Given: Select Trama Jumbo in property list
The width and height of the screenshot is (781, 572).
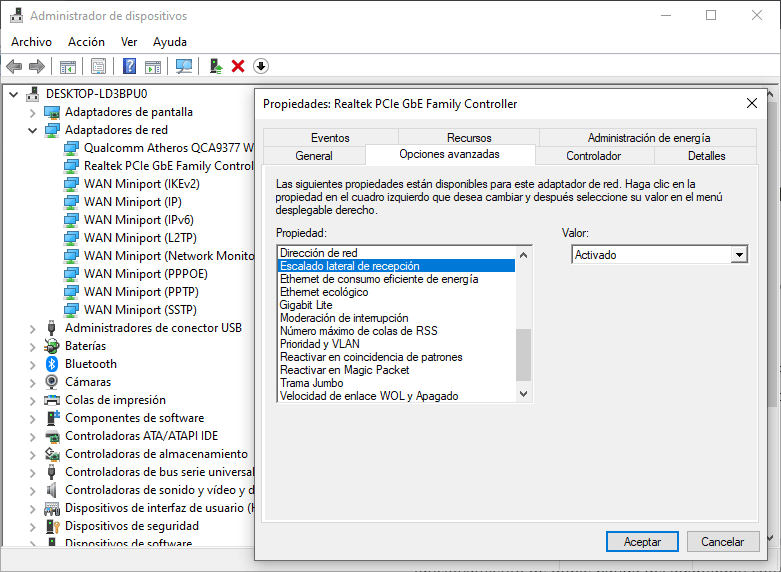Looking at the screenshot, I should tap(312, 383).
